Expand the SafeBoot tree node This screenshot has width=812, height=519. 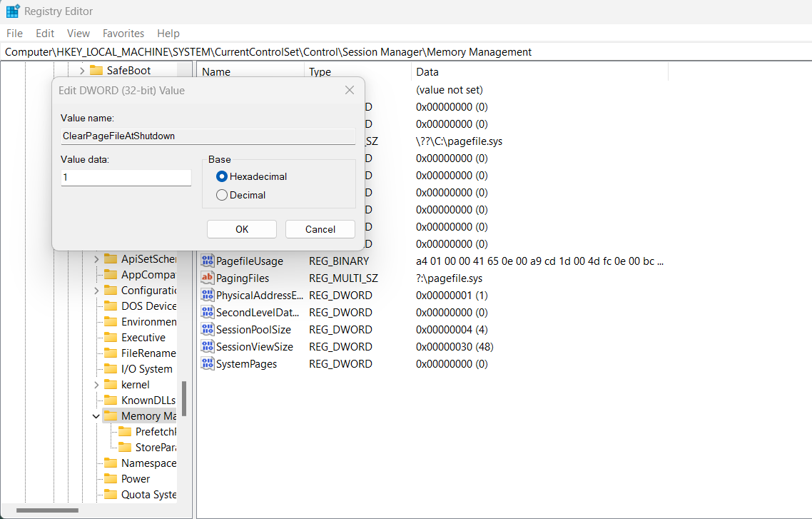(82, 70)
